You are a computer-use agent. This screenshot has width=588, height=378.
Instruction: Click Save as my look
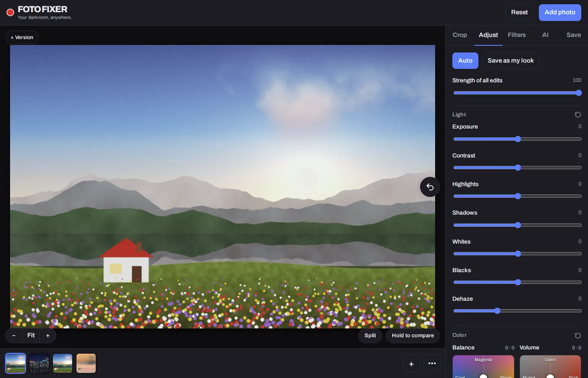click(x=511, y=60)
